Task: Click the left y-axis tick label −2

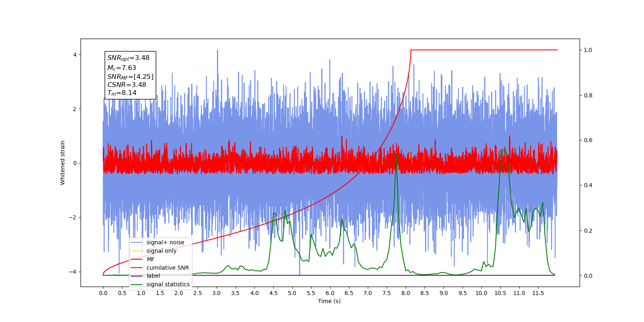Action: point(72,217)
